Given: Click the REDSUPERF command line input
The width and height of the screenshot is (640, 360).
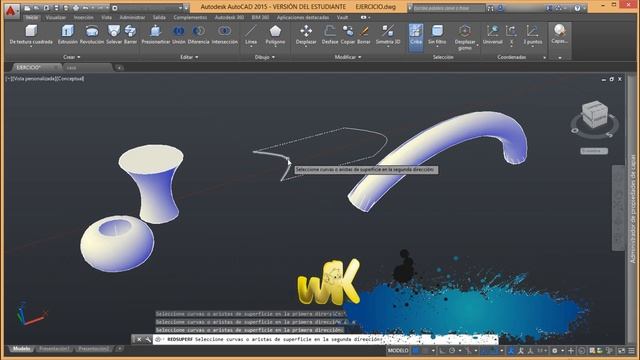Looking at the screenshot, I should pyautogui.click(x=325, y=339).
